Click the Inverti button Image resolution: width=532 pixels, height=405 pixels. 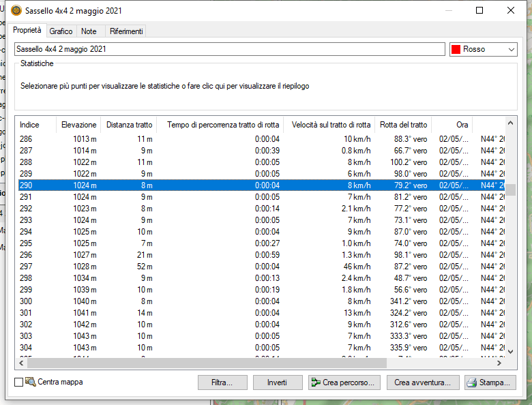[278, 382]
